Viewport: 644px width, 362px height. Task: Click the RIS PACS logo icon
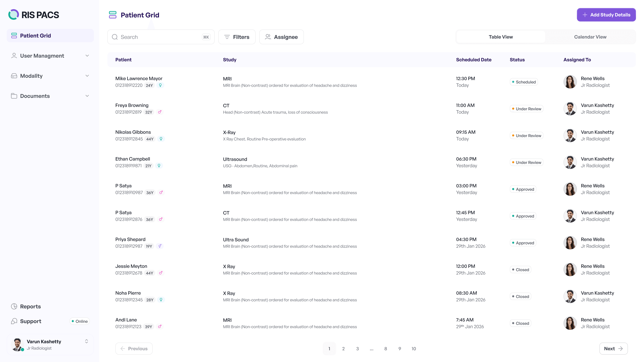tap(13, 15)
